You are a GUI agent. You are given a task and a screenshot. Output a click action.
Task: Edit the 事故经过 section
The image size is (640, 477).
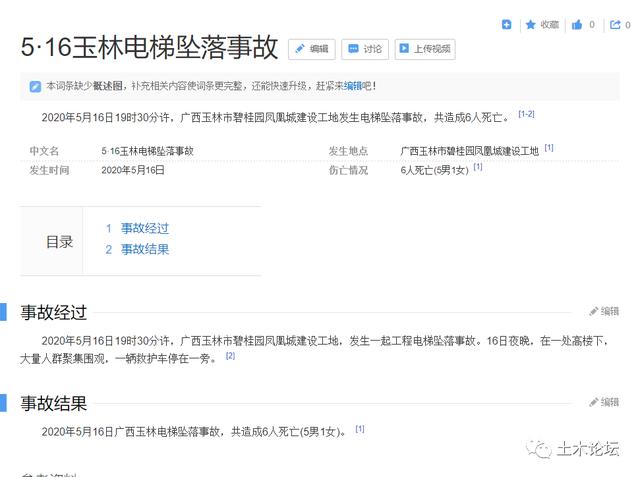[x=604, y=312]
